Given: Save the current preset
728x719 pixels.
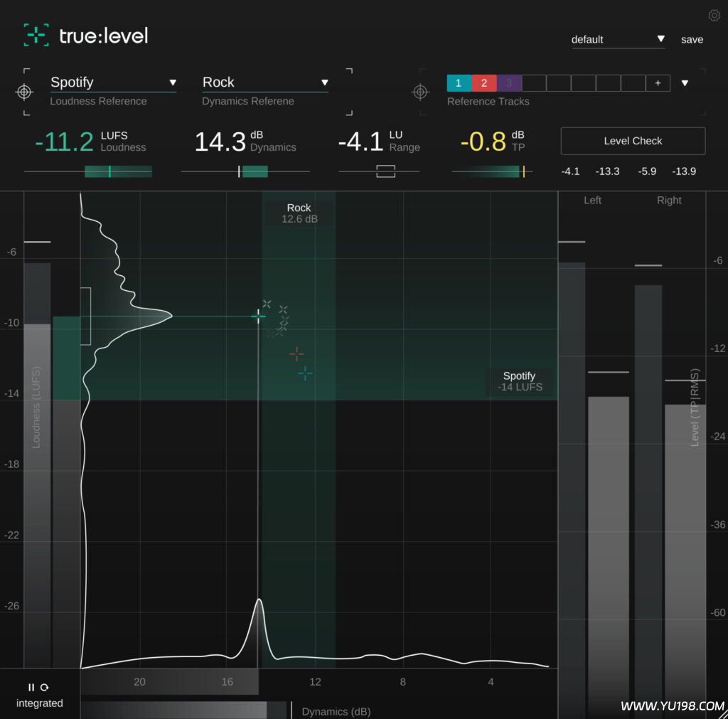Looking at the screenshot, I should click(x=691, y=39).
